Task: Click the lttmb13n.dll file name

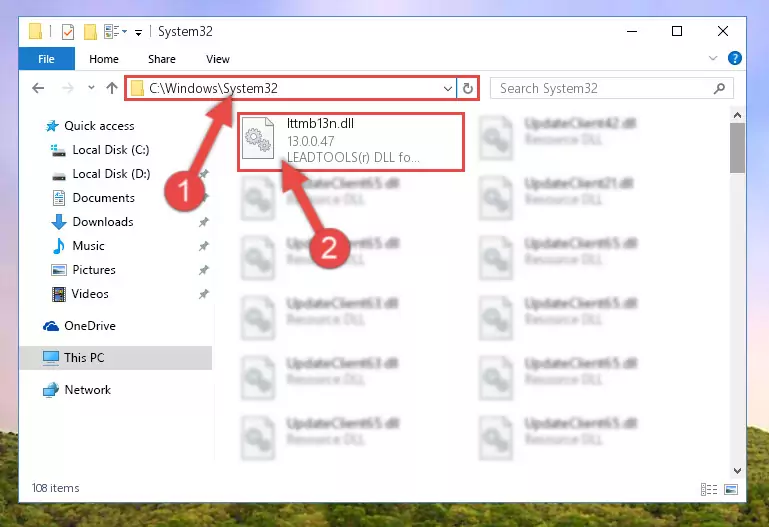Action: tap(320, 124)
